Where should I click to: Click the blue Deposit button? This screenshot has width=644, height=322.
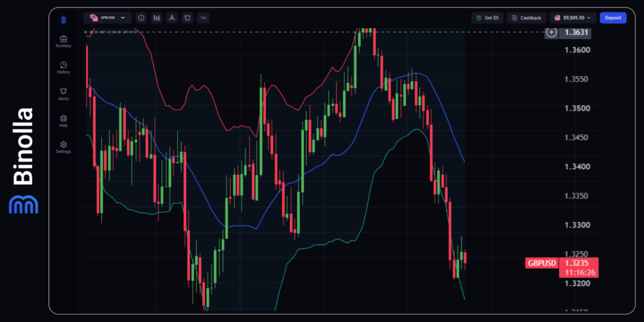613,18
